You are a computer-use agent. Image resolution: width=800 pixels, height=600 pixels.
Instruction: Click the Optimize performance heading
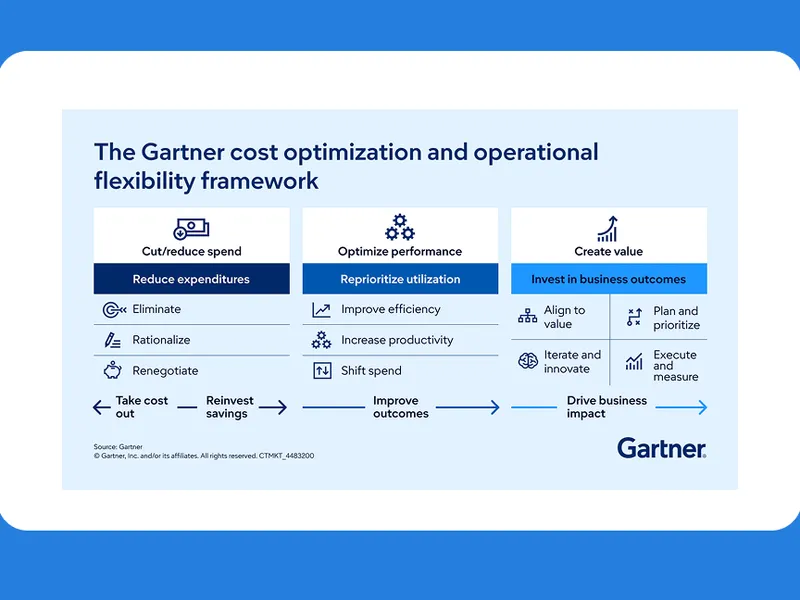coord(400,252)
